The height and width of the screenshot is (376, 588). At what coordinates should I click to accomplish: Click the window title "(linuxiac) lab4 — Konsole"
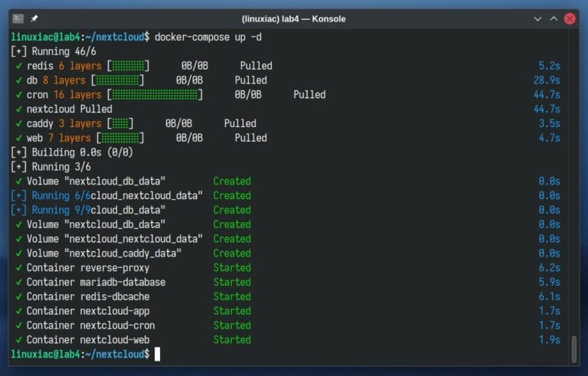coord(294,18)
